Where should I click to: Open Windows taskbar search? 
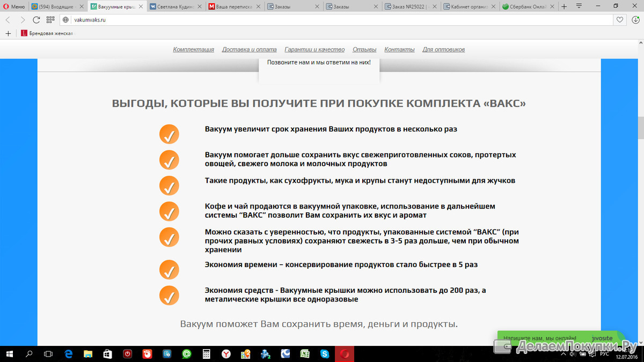[x=29, y=353]
